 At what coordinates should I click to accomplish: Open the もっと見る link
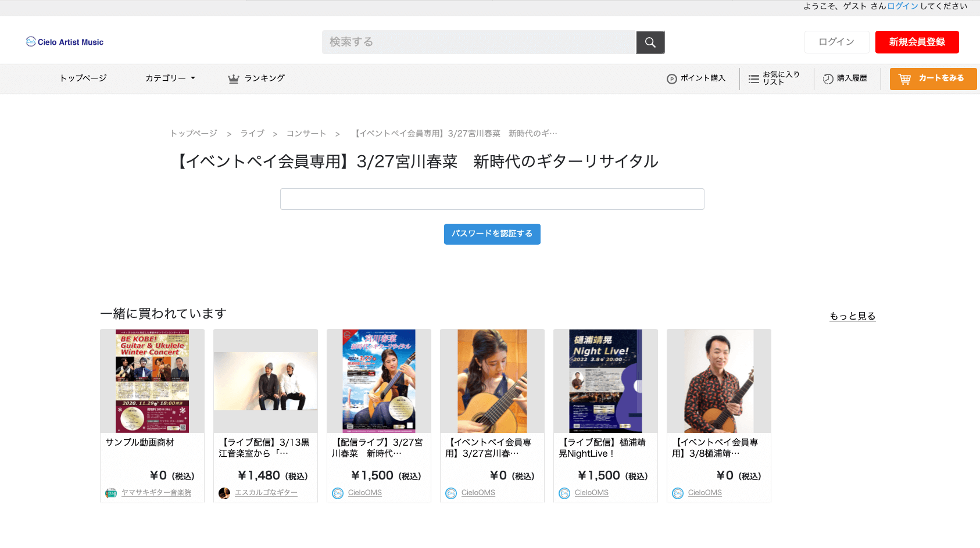click(x=853, y=316)
